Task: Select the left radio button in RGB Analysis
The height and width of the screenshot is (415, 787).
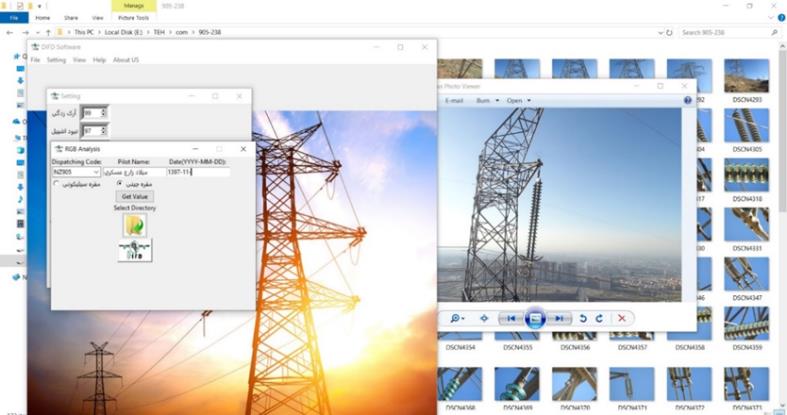Action: click(57, 184)
